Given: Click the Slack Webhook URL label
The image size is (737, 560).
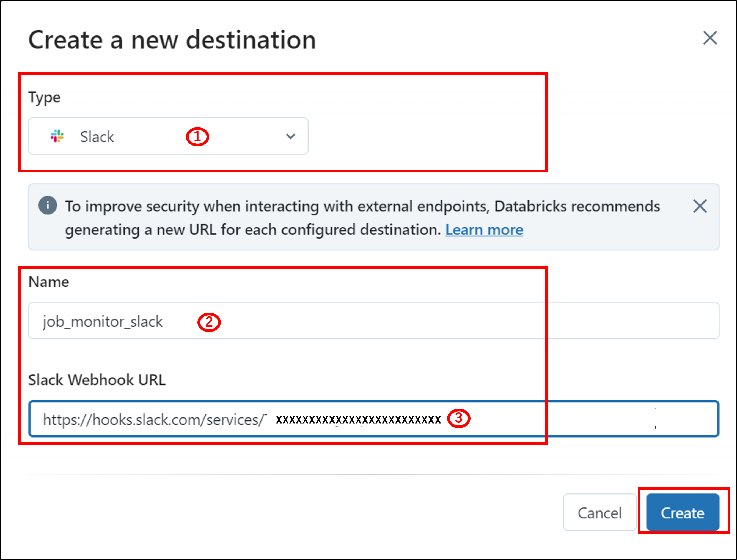Looking at the screenshot, I should pyautogui.click(x=97, y=380).
